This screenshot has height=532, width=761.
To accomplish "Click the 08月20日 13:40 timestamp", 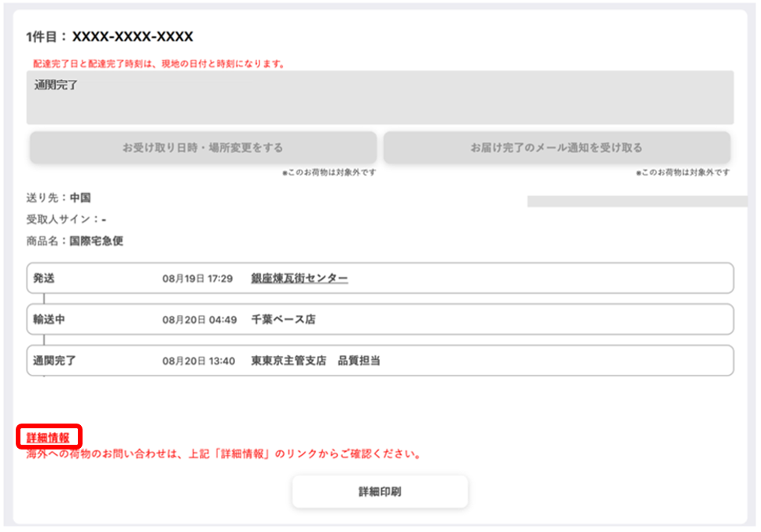I will point(198,361).
